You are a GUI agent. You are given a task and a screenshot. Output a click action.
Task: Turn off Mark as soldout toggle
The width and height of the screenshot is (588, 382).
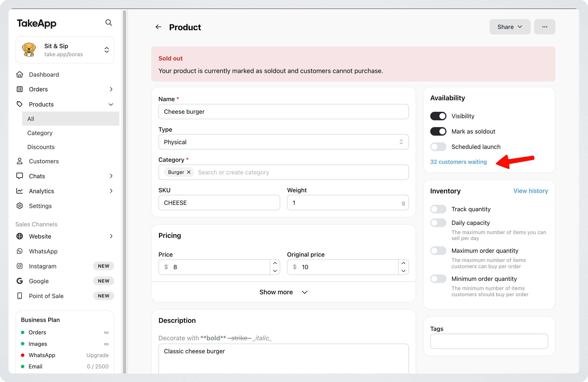pyautogui.click(x=438, y=132)
